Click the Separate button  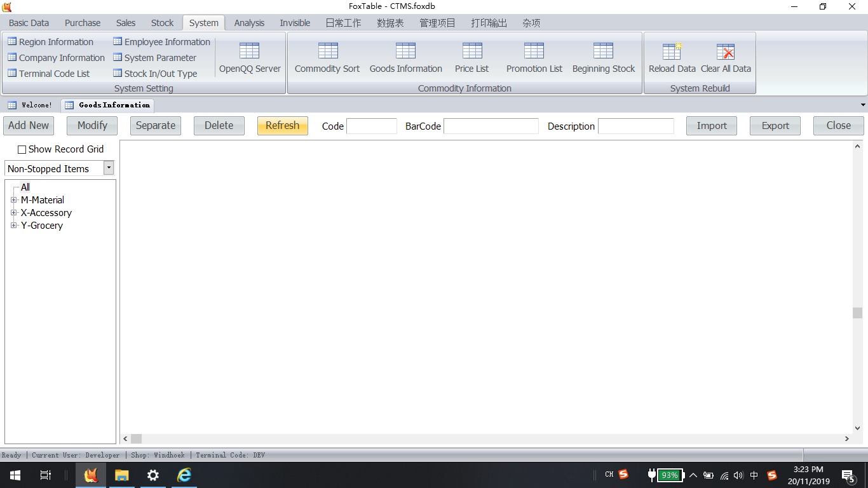click(x=156, y=125)
